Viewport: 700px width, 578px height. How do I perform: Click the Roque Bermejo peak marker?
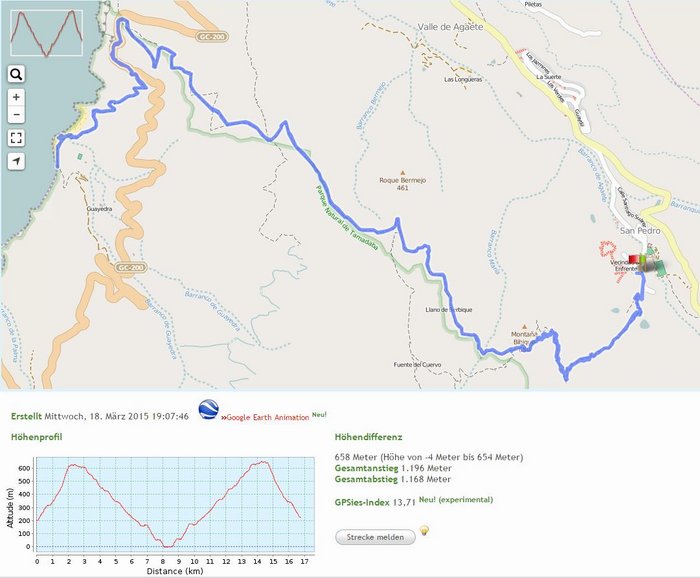click(x=403, y=171)
